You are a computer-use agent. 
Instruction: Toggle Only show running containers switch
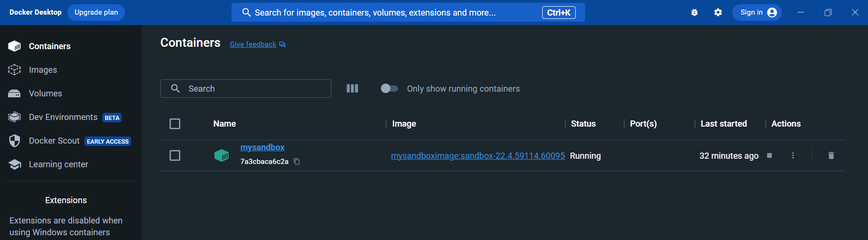click(389, 88)
